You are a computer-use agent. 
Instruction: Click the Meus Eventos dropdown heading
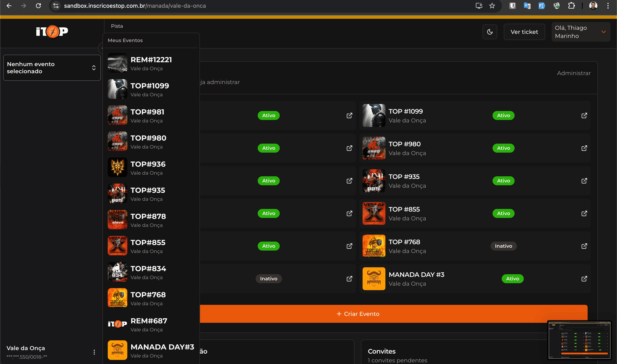point(125,40)
